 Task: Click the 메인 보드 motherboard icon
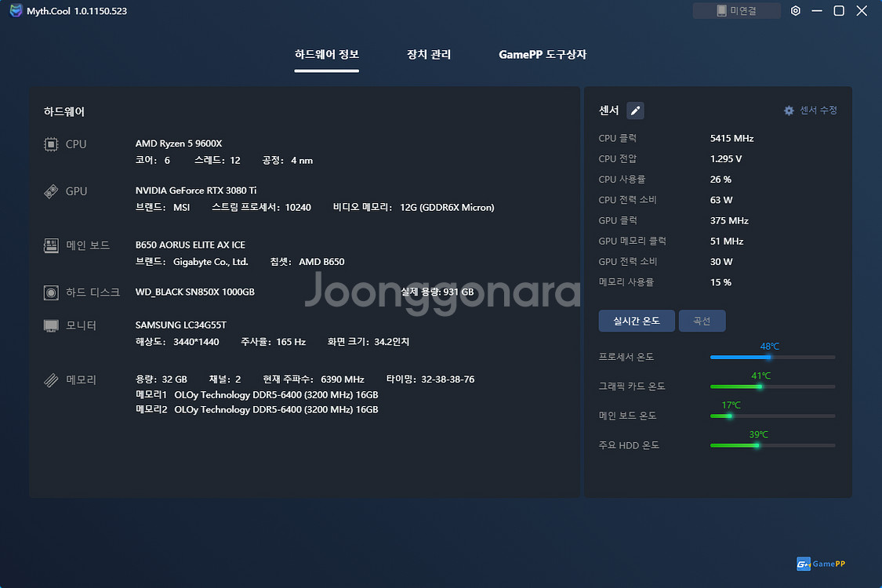51,246
